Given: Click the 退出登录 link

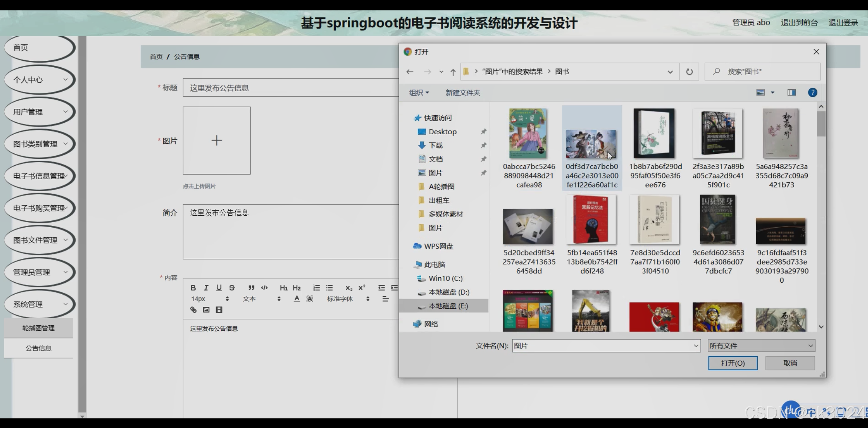Looking at the screenshot, I should 843,23.
